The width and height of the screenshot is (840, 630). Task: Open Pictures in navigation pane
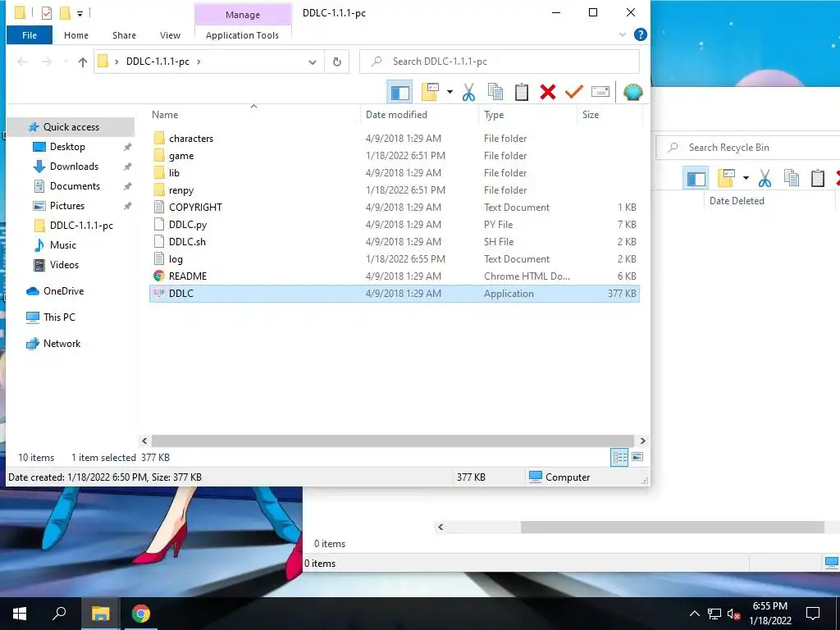coord(67,206)
